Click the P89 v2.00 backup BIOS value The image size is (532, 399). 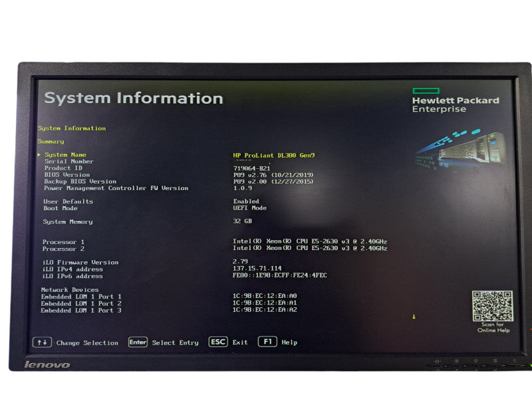pos(273,182)
